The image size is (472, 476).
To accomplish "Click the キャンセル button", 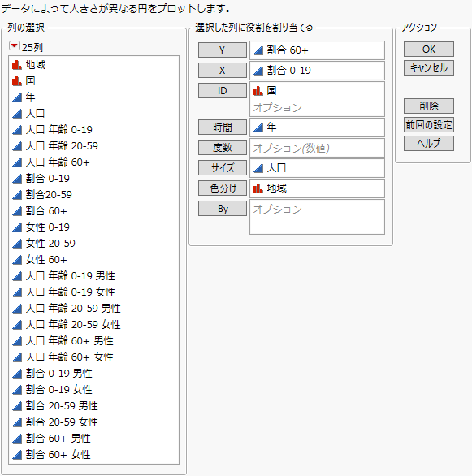I will pyautogui.click(x=429, y=67).
